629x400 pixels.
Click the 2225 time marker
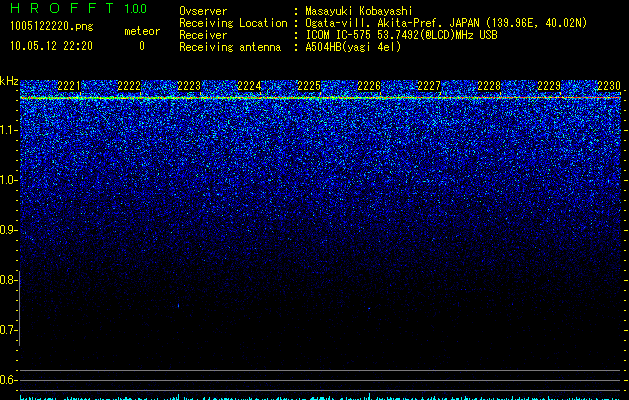[x=309, y=86]
